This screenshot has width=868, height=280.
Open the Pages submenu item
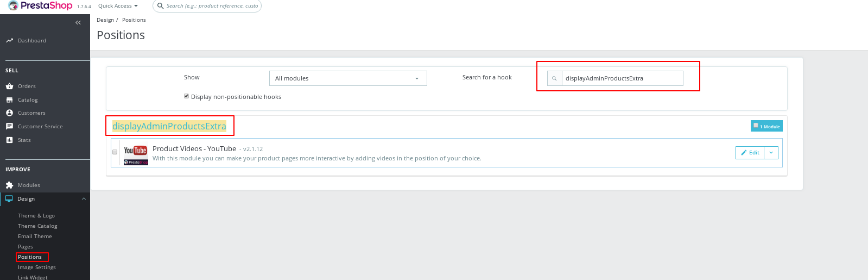pos(26,247)
